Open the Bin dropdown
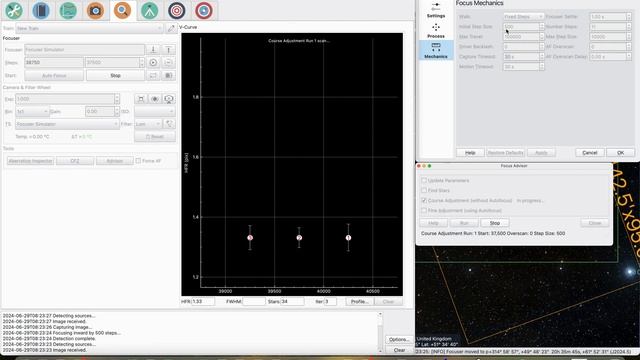Viewport: 640px width, 360px height. 32,111
